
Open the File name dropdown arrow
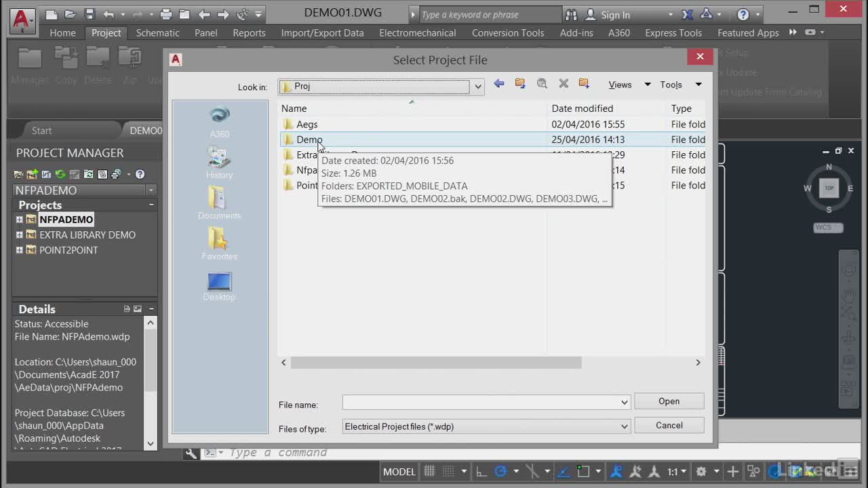(625, 403)
